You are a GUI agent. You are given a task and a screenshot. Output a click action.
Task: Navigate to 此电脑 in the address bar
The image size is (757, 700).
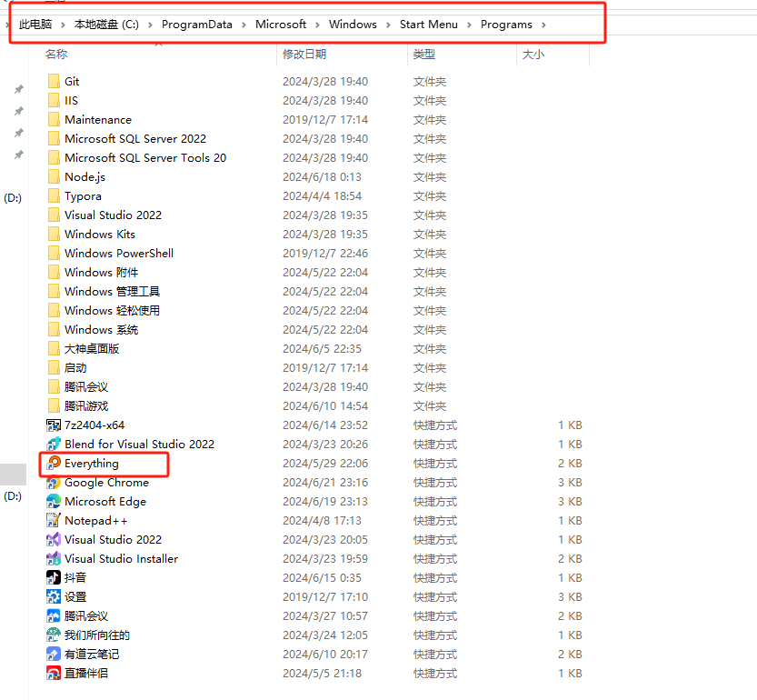coord(35,25)
